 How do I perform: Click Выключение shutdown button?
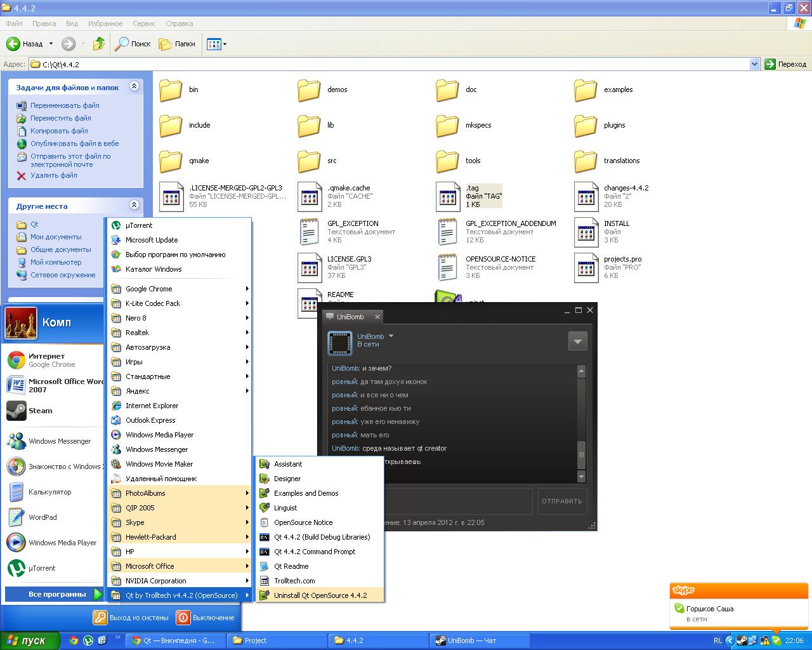206,618
